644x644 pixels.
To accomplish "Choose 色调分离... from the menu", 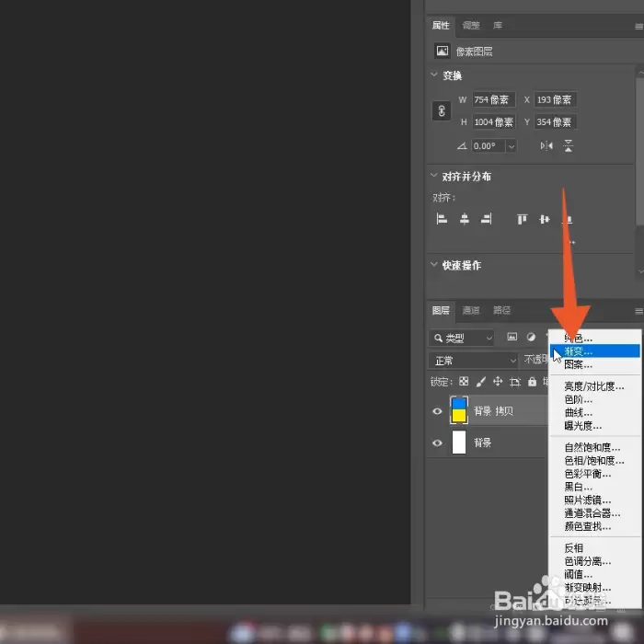I will (x=594, y=561).
